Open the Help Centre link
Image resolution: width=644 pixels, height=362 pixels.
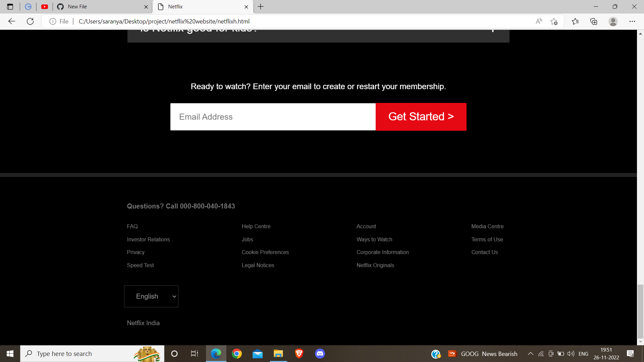(256, 226)
